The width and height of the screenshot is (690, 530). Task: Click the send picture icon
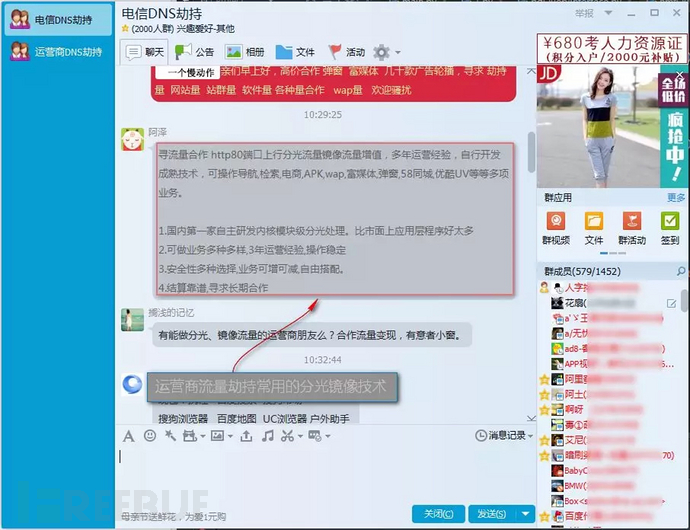click(217, 436)
